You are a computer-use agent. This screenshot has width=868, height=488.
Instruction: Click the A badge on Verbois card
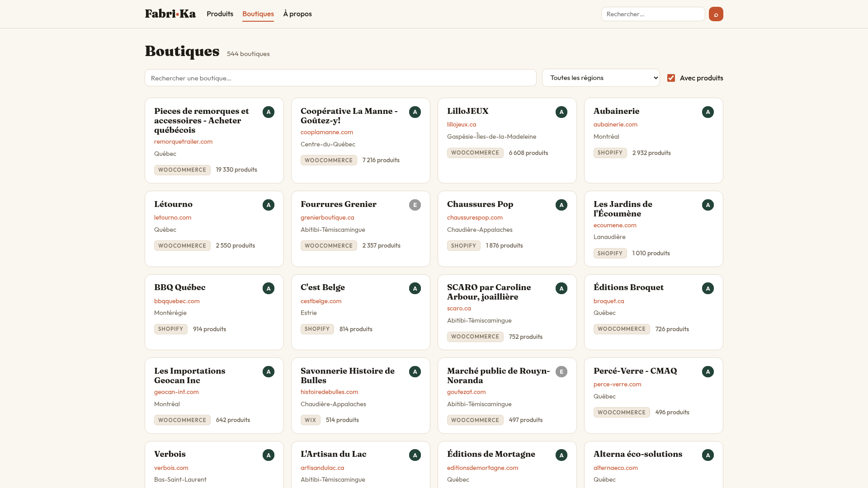(269, 455)
